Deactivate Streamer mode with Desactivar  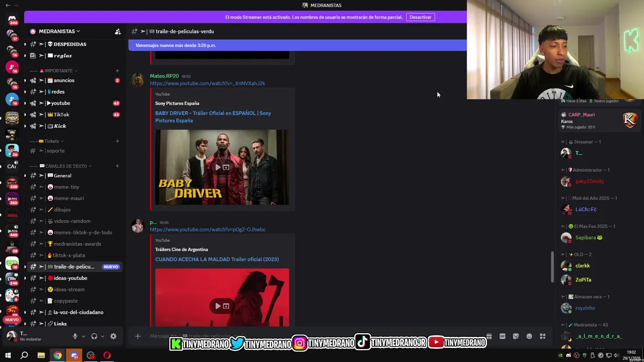pos(420,17)
